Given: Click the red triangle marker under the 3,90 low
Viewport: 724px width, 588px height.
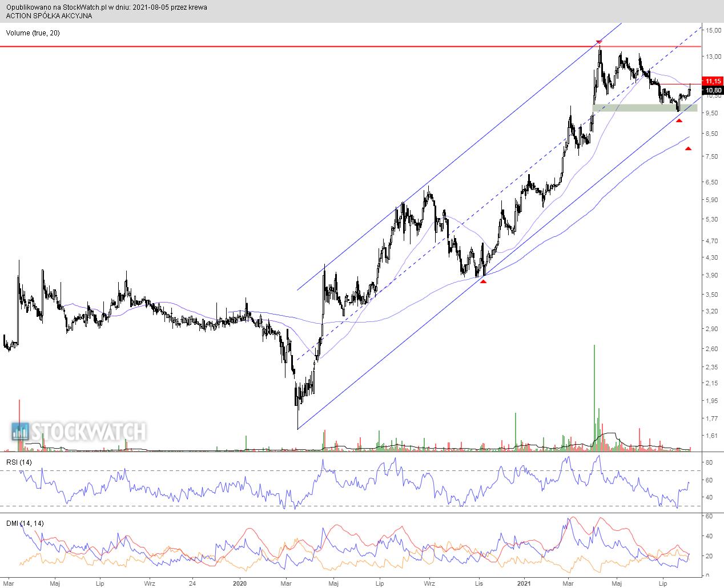Looking at the screenshot, I should pos(483,281).
